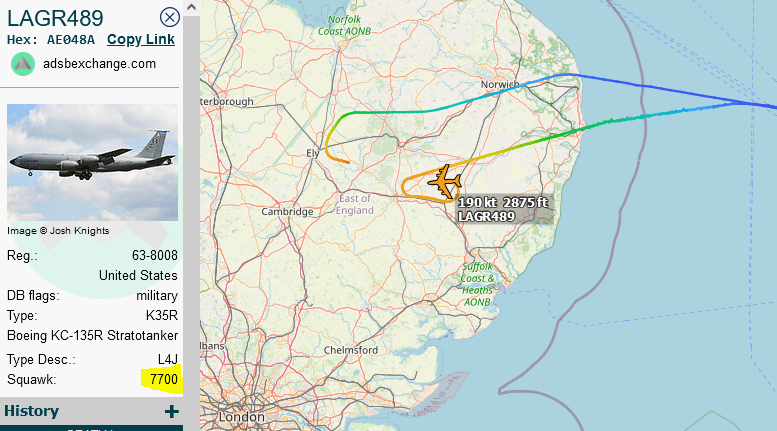Click the adsbexchange.com green logo icon
777x431 pixels.
coord(23,64)
